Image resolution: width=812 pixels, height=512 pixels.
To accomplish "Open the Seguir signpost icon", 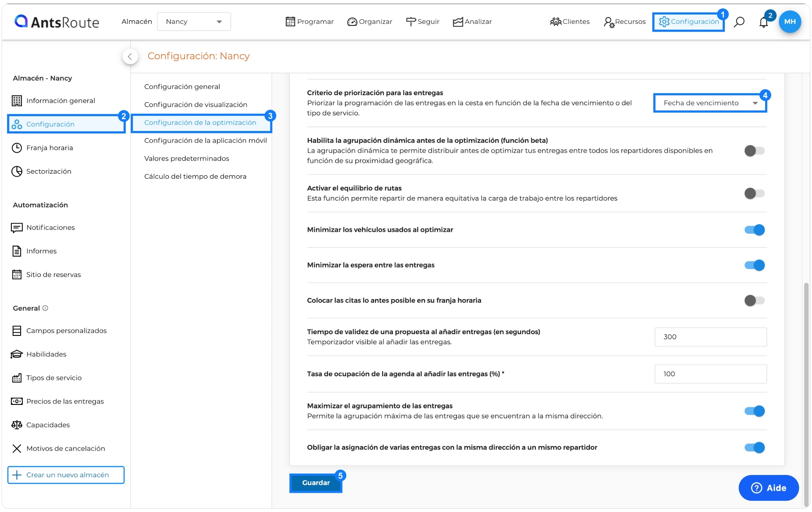I will click(411, 22).
